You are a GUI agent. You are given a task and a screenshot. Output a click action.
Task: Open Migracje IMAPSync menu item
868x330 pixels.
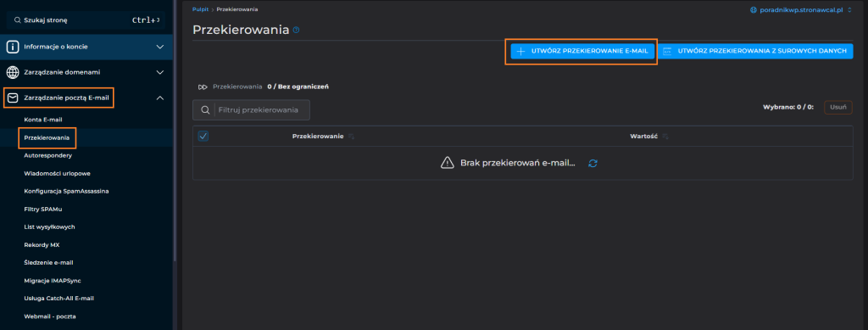click(53, 281)
